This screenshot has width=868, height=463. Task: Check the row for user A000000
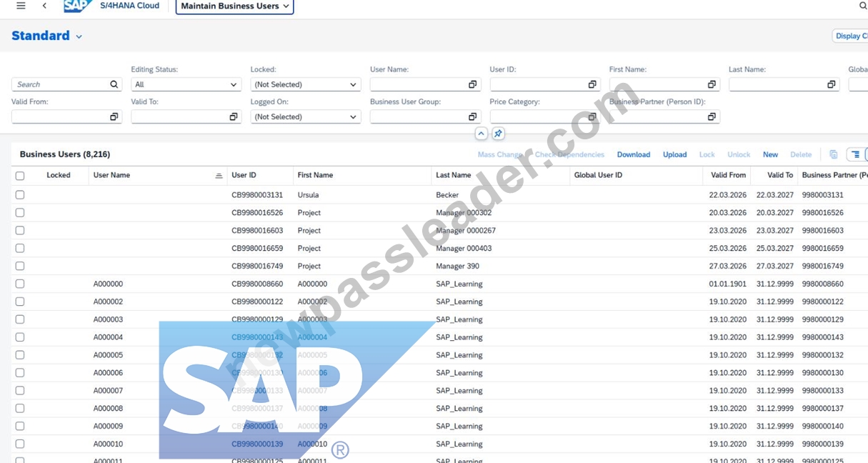(20, 284)
